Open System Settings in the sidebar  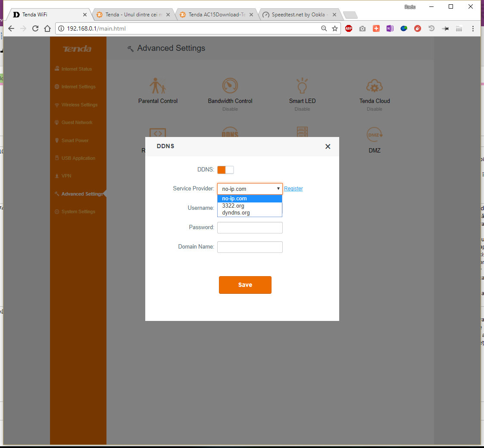pos(75,212)
